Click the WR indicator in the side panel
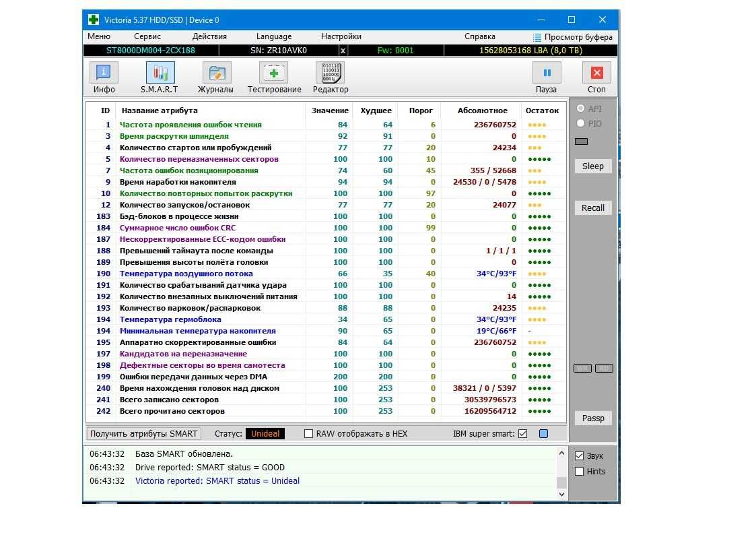756x535 pixels. click(582, 369)
